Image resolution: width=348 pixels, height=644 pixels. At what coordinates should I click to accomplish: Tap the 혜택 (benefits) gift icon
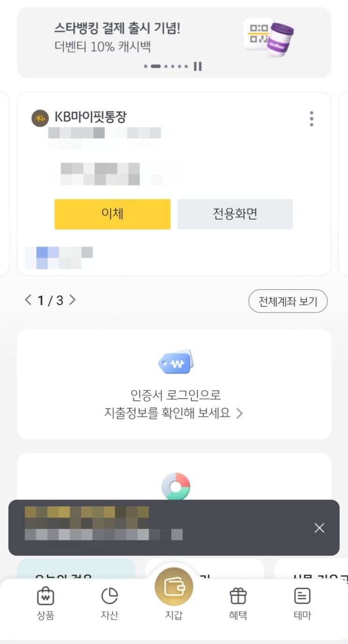(238, 596)
